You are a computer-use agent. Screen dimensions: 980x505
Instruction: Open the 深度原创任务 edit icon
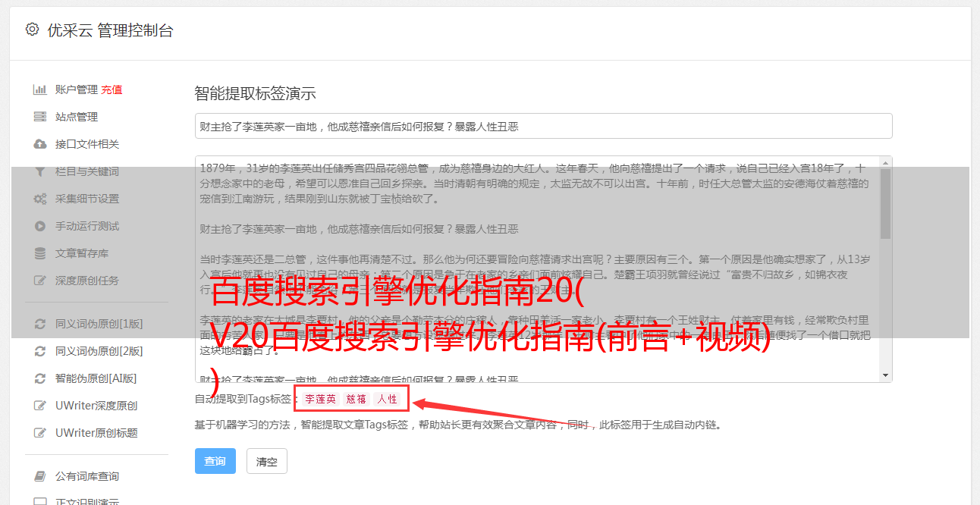tap(40, 281)
